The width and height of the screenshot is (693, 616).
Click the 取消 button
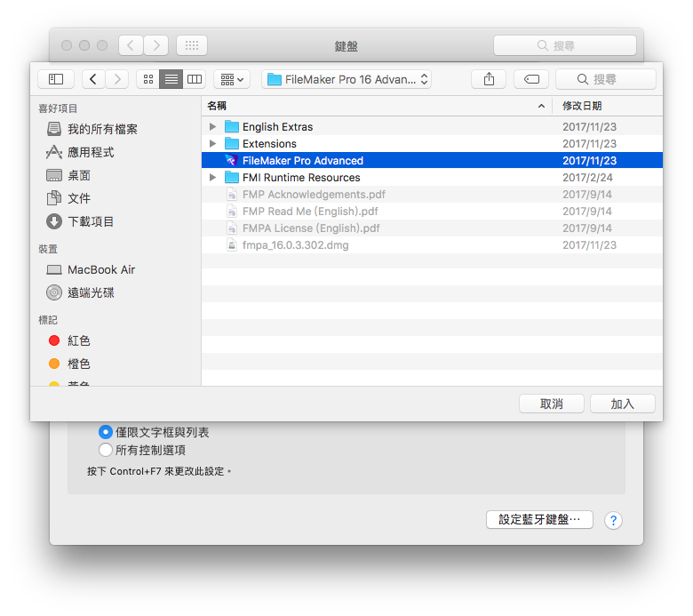pos(551,404)
